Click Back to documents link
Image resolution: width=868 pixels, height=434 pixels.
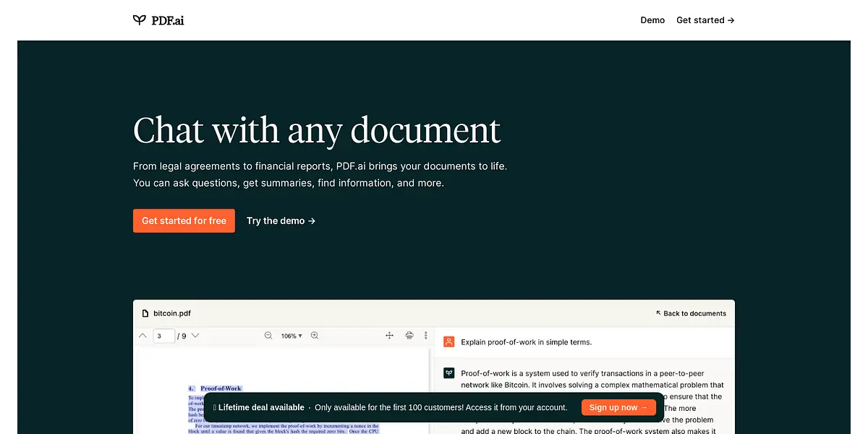690,313
